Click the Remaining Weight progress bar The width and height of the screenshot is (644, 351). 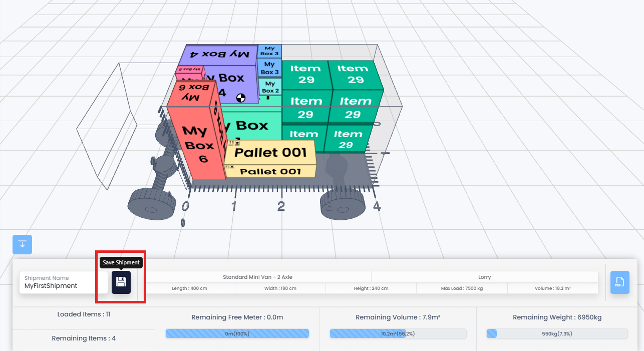556,333
